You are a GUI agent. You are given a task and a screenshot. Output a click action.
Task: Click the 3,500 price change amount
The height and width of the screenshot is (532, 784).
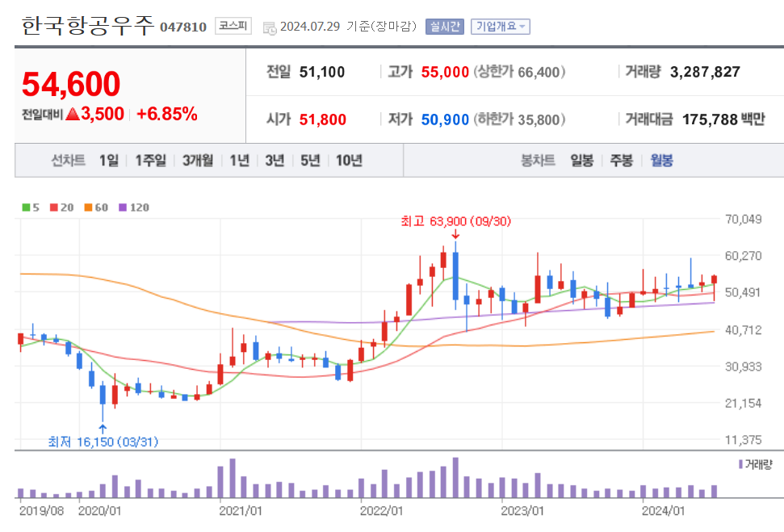(103, 114)
